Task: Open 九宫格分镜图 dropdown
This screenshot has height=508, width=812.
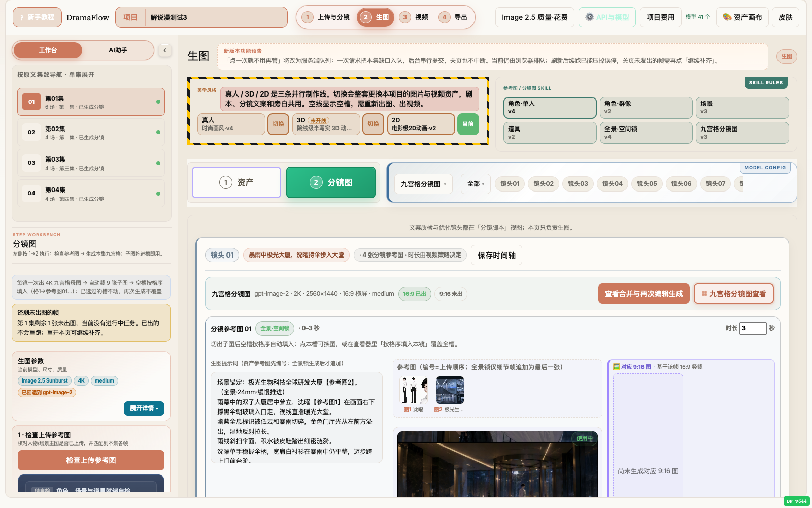Action: 423,184
